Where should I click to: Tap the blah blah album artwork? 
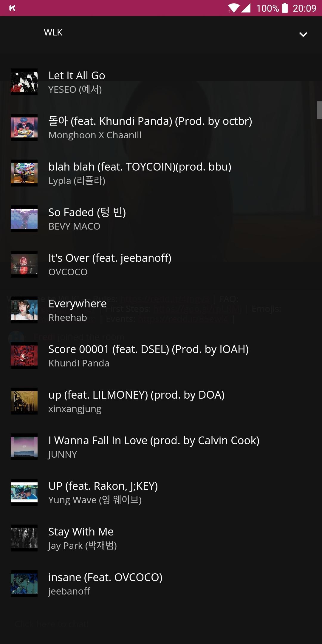24,173
